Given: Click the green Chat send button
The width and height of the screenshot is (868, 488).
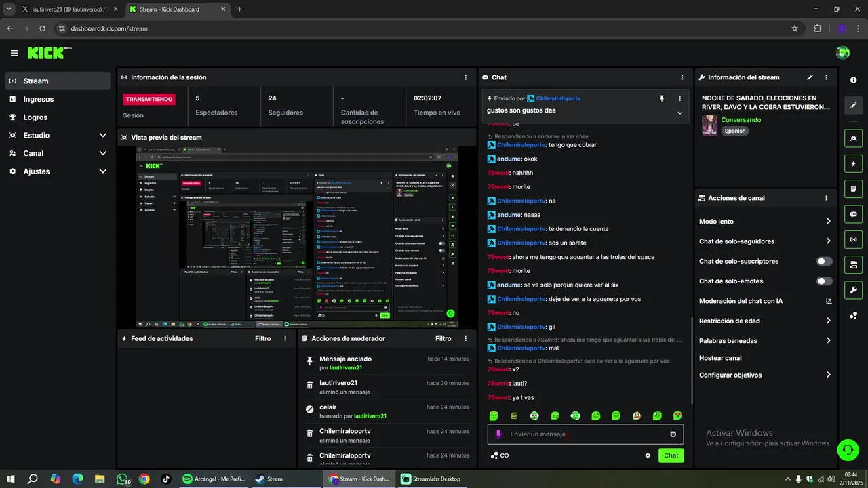Looking at the screenshot, I should coord(671,455).
